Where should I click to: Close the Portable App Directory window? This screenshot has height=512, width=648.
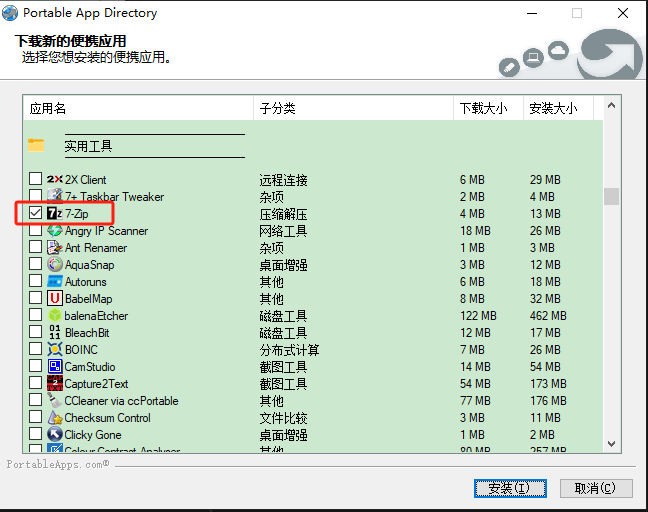coord(623,13)
